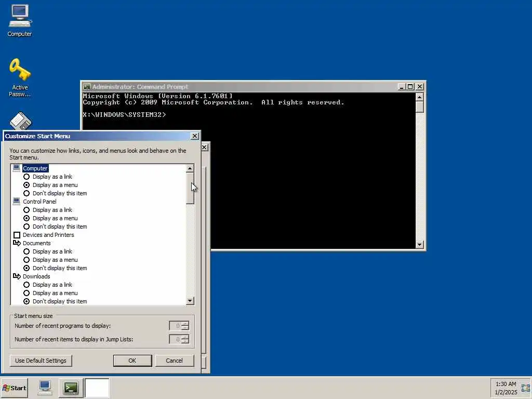
Task: Click the options list scrollbar thumb
Action: 190,188
